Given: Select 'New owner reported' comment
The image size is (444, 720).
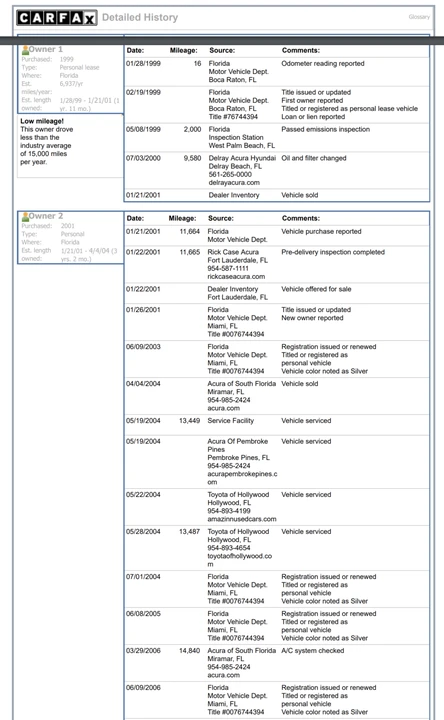Looking at the screenshot, I should point(312,318).
